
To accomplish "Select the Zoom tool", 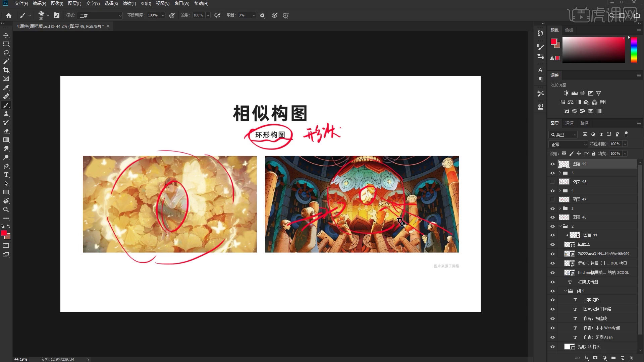I will tap(6, 209).
